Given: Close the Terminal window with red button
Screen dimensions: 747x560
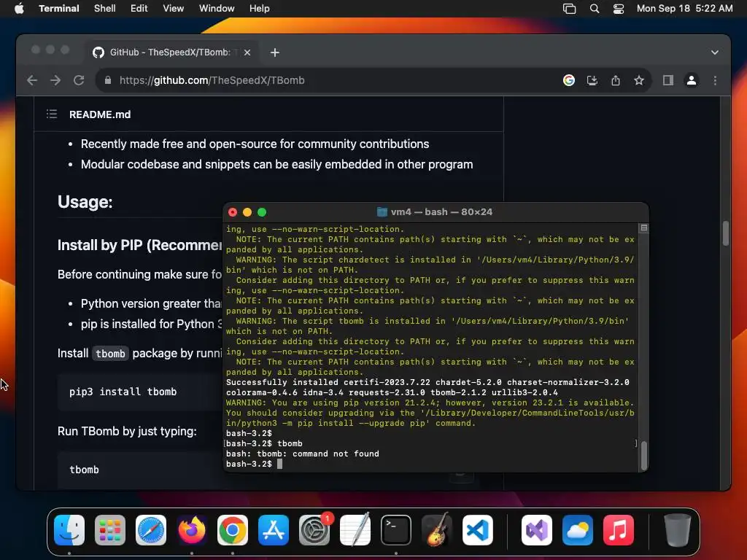Looking at the screenshot, I should (x=233, y=212).
